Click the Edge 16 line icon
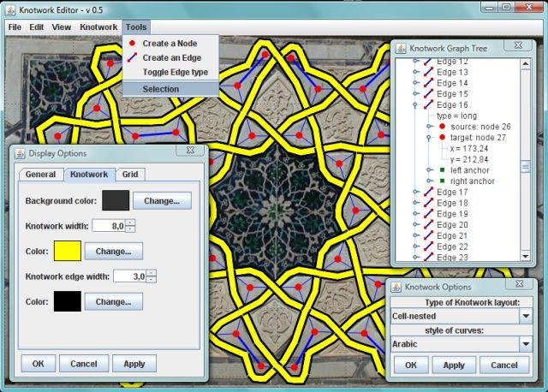 click(428, 104)
